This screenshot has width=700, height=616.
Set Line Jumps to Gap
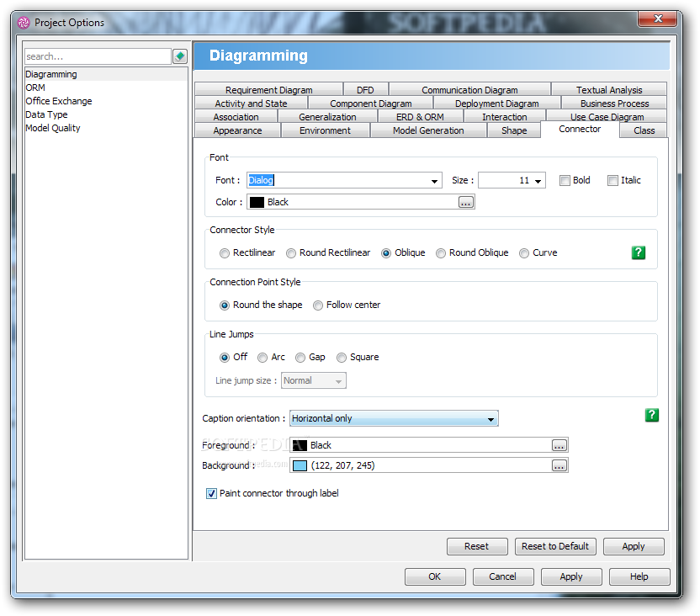tap(300, 358)
